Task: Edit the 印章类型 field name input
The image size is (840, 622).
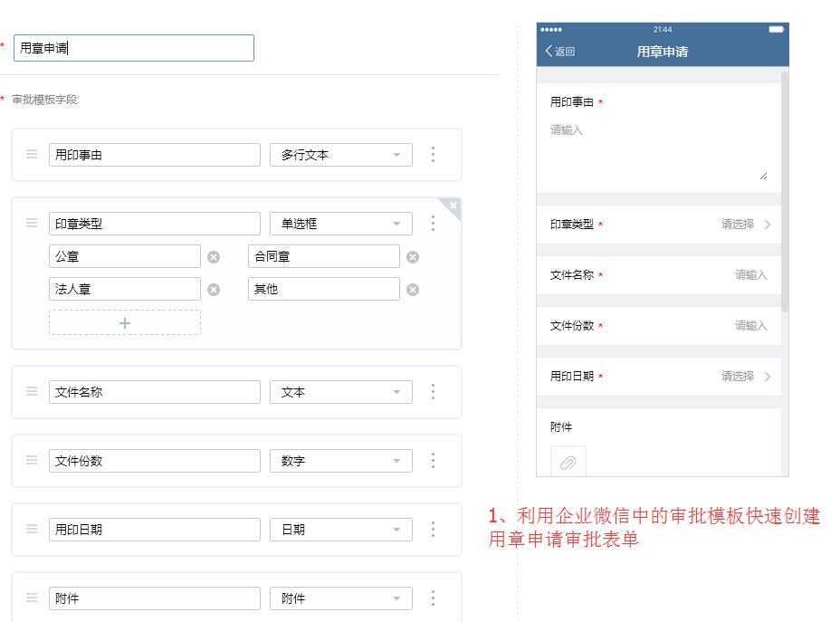Action: 154,224
